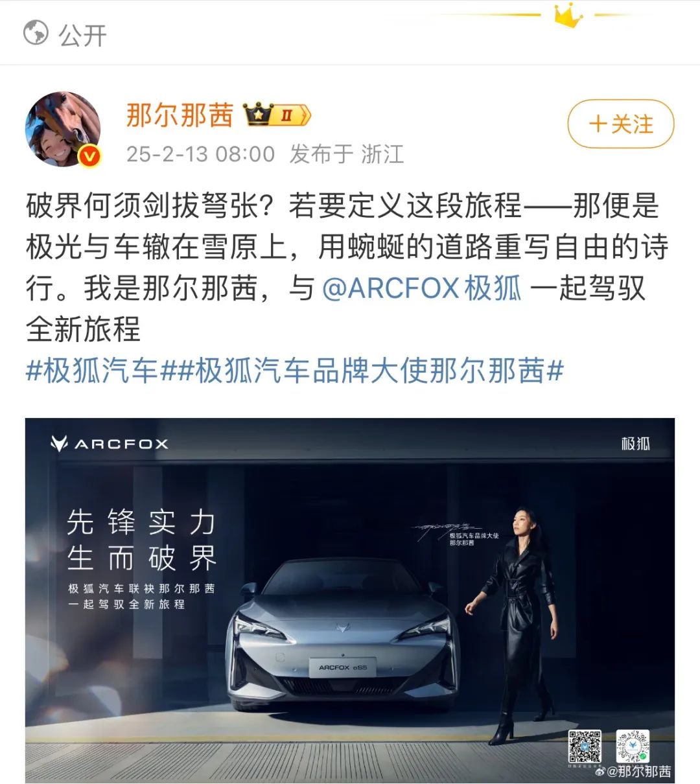Tap the left QR code in poster
Screen dimensions: 700x784
click(585, 746)
